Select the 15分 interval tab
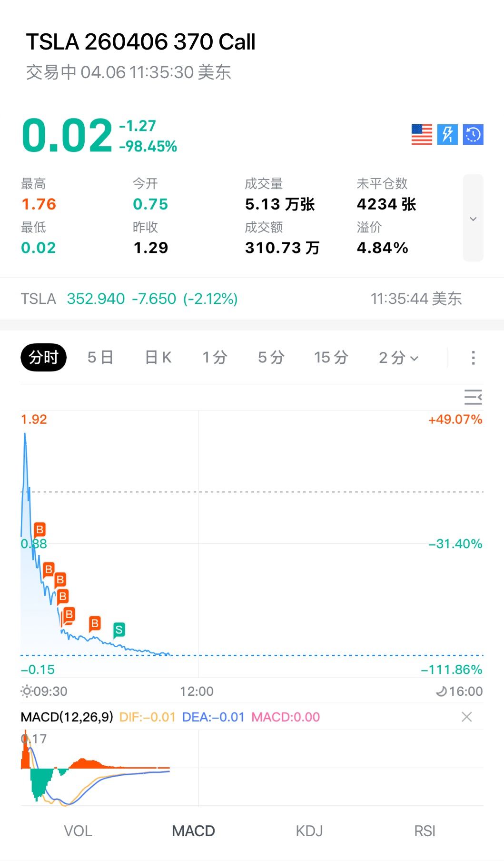The image size is (504, 861). [331, 358]
